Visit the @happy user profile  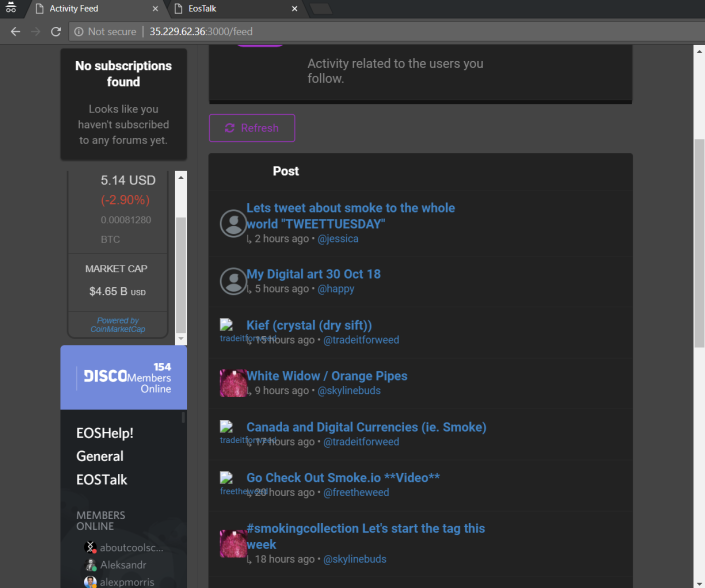336,289
